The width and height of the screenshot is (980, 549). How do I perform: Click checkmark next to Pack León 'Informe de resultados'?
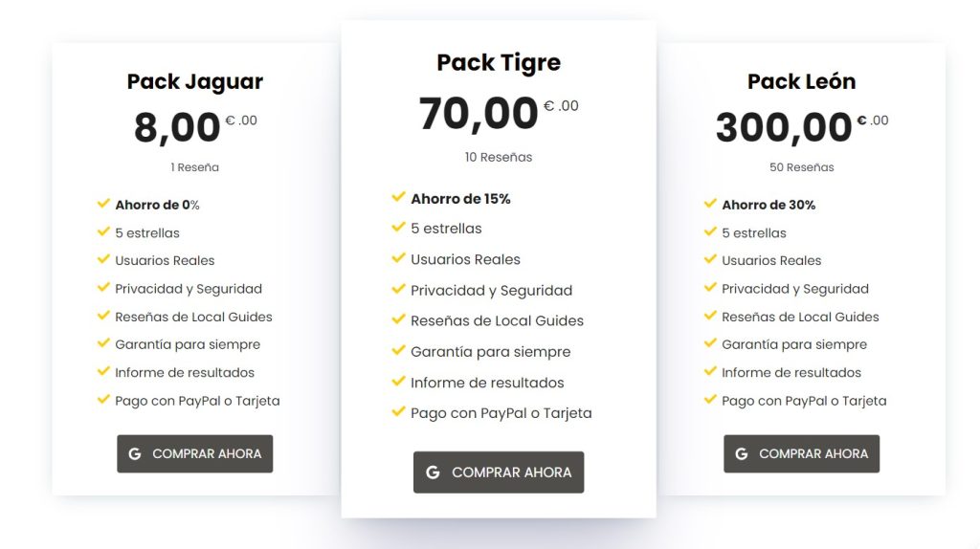[710, 371]
